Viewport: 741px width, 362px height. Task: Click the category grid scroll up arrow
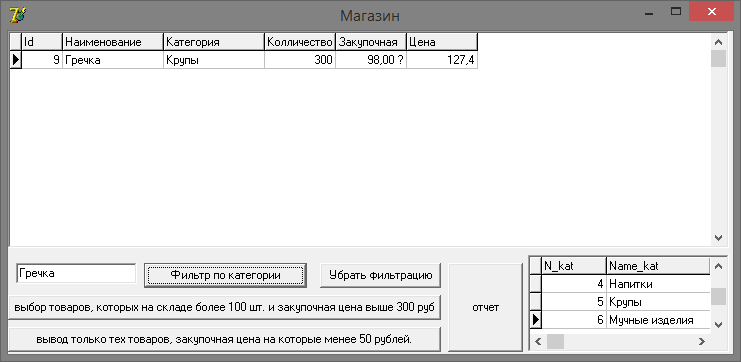tap(718, 267)
